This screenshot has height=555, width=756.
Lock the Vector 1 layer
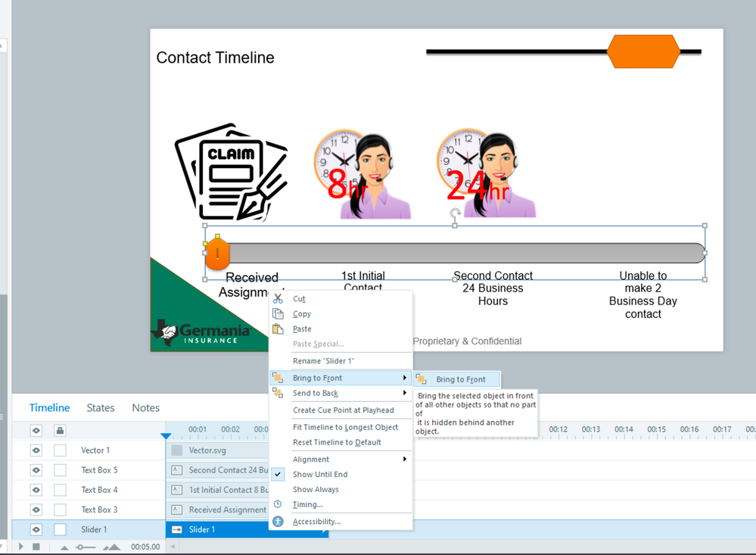[60, 451]
